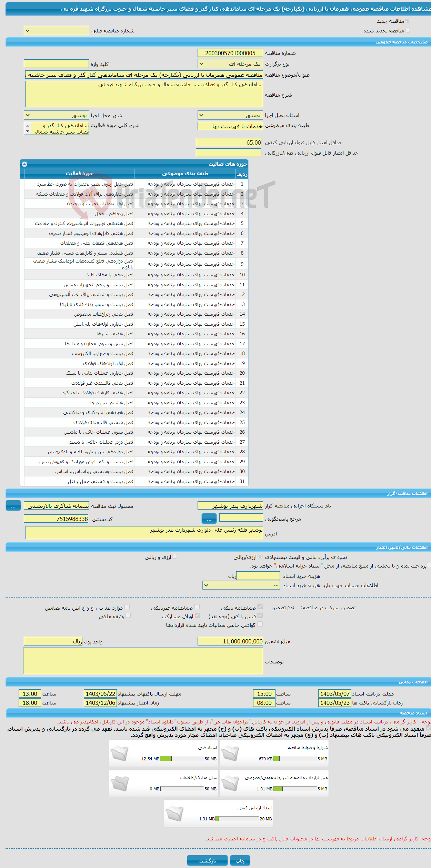The height and width of the screenshot is (868, 431).
Task: Open the سایر مدارک/اطلاعات folder icon
Action: click(x=119, y=783)
